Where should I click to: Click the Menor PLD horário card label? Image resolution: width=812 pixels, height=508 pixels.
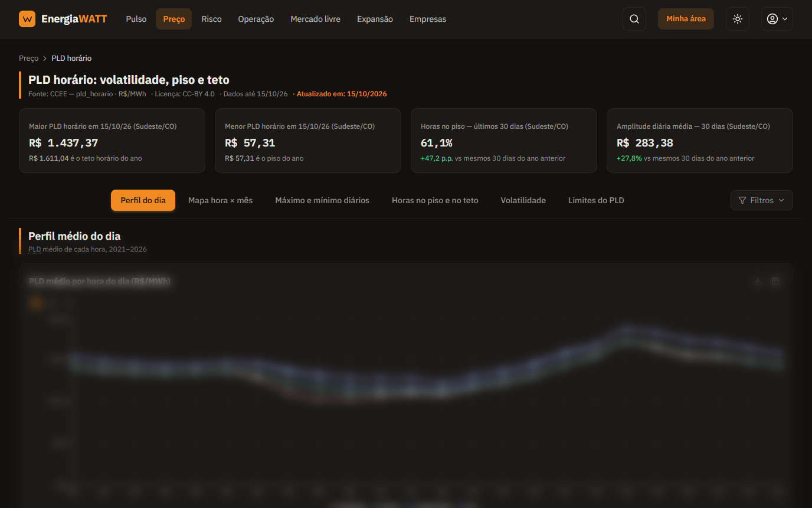300,126
